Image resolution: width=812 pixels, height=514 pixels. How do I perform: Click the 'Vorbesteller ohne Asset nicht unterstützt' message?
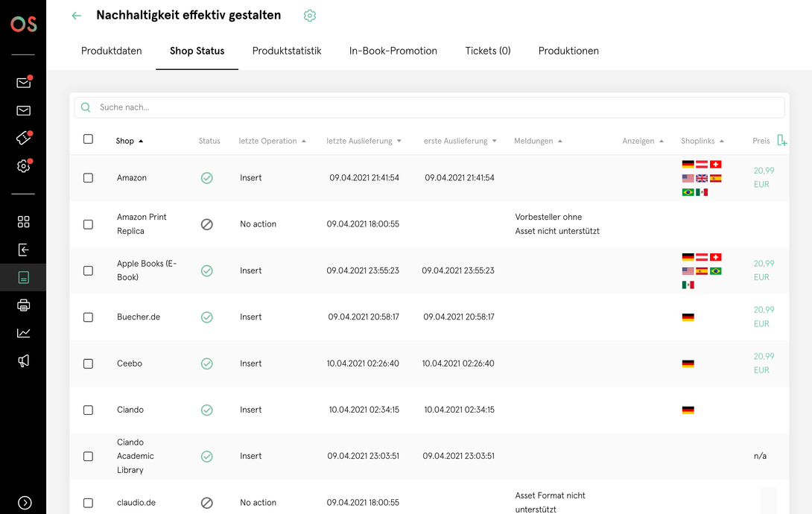tap(557, 224)
